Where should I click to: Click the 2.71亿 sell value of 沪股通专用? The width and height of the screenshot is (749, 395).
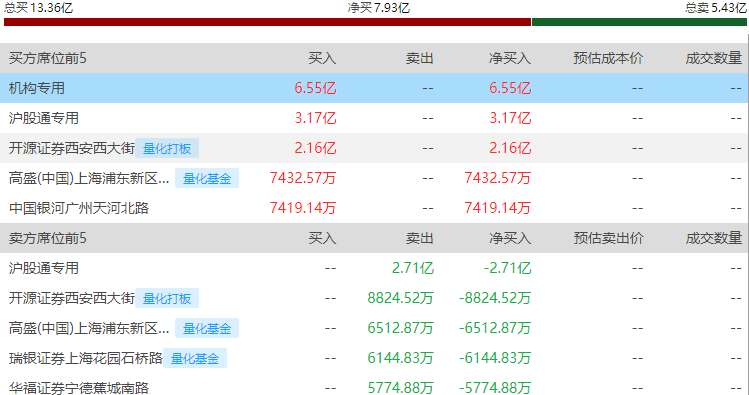point(413,268)
